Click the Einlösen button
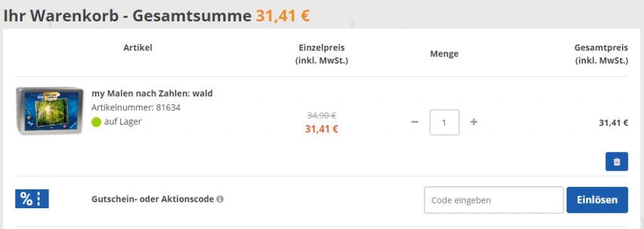Image resolution: width=644 pixels, height=229 pixels. coord(597,200)
